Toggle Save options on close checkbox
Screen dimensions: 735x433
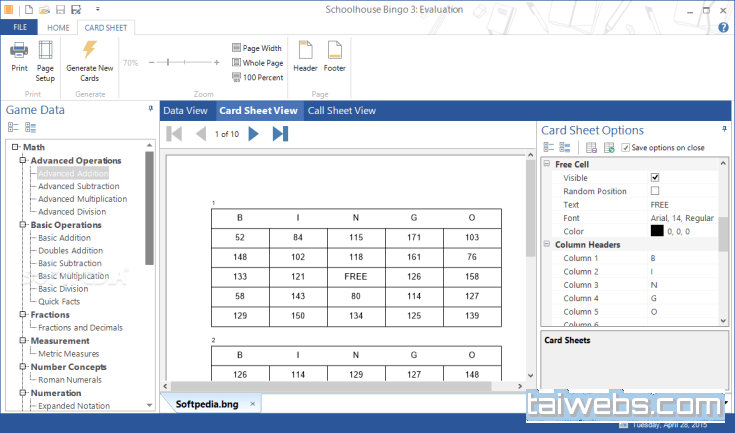626,148
